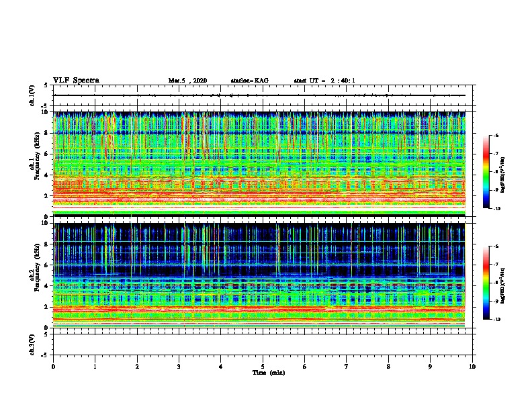Click the "0" kHz tick on ch.1 axis
The height and width of the screenshot is (411, 532).
pyautogui.click(x=46, y=217)
